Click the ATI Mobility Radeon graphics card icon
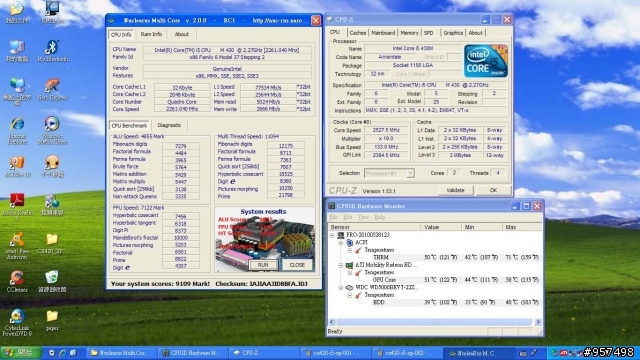Screen dimensions: 640x360 [349, 265]
